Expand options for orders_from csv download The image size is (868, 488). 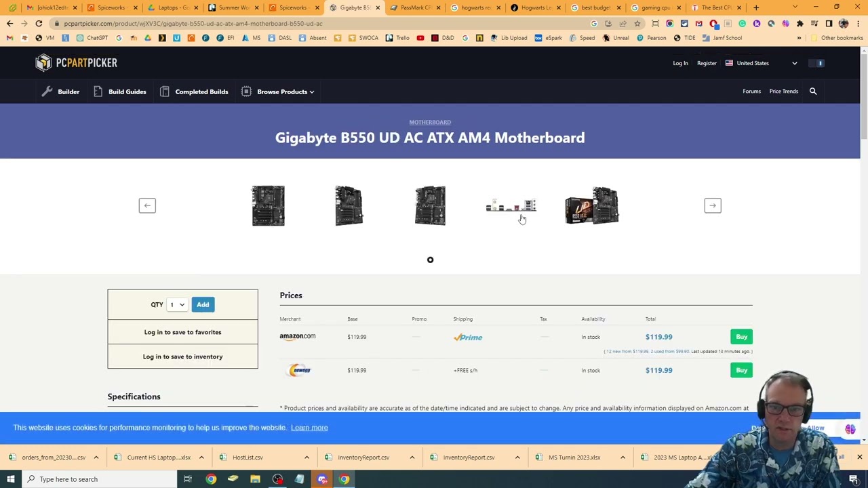pos(96,457)
